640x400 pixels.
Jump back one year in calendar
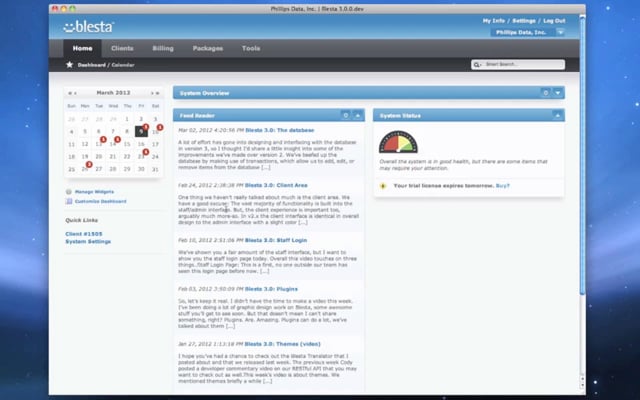[70, 93]
